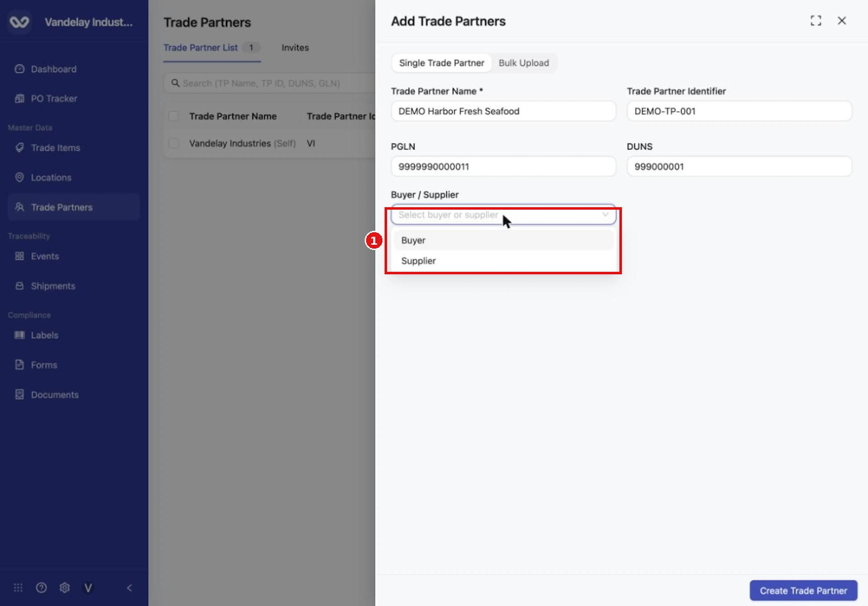Viewport: 868px width, 606px height.
Task: Click the Vandelay Industries logo icon
Action: (x=19, y=22)
